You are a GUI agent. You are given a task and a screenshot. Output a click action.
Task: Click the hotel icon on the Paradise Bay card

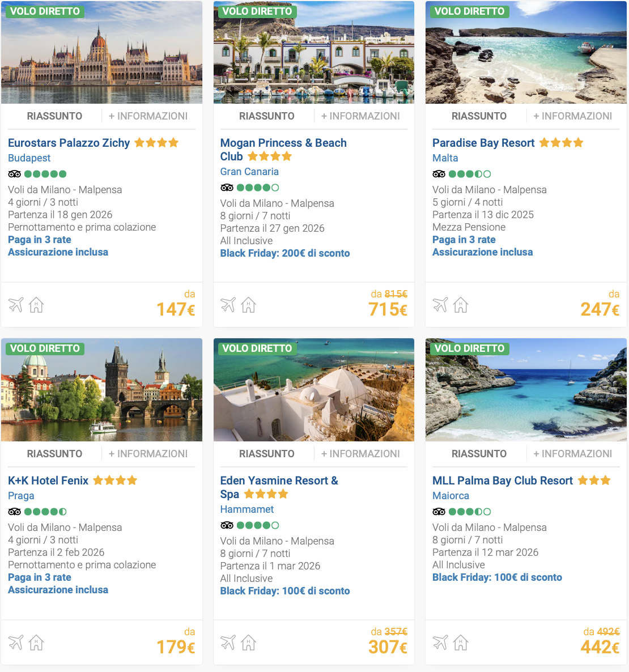click(461, 304)
